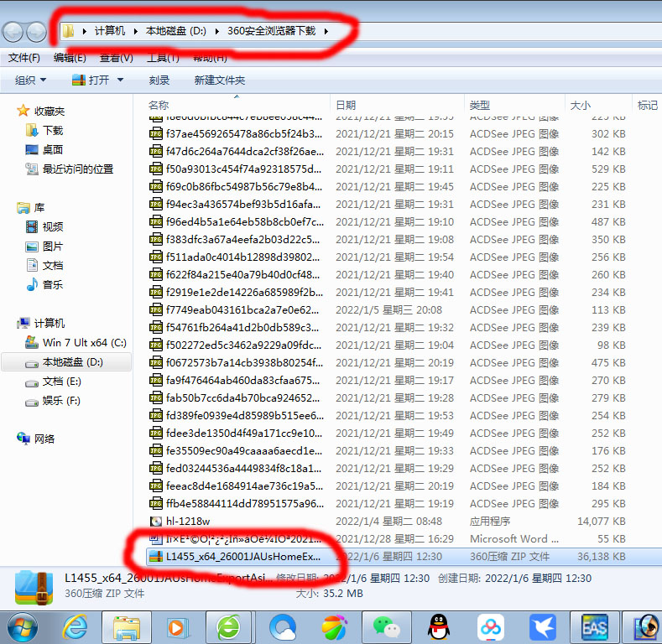662x644 pixels.
Task: Sort by the 名称 column header
Action: [159, 105]
